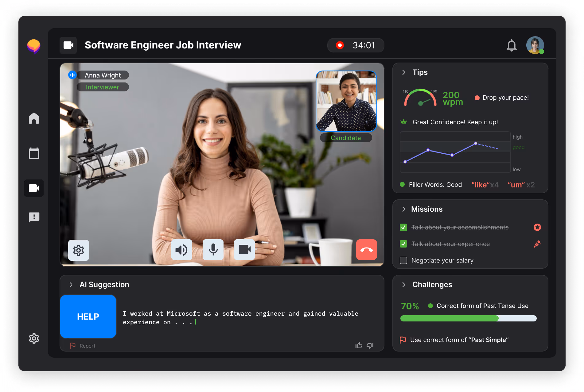
Task: Expand the Missions panel chevron
Action: (x=404, y=209)
